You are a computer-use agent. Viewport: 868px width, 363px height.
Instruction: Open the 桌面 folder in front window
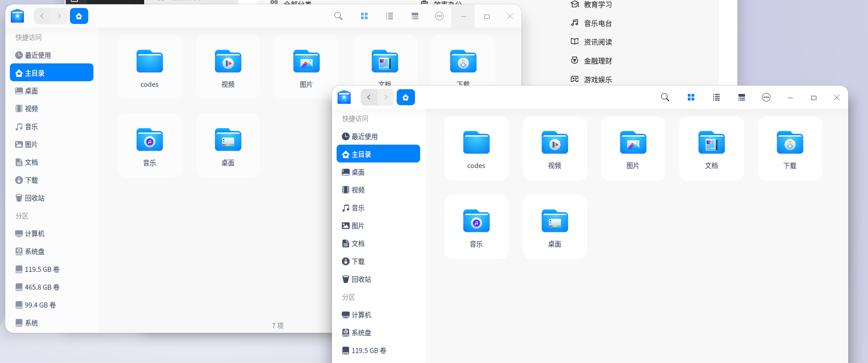click(554, 227)
